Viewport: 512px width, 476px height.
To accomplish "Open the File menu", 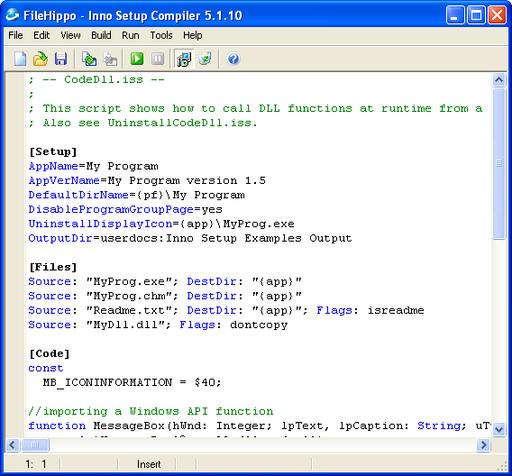I will [15, 35].
